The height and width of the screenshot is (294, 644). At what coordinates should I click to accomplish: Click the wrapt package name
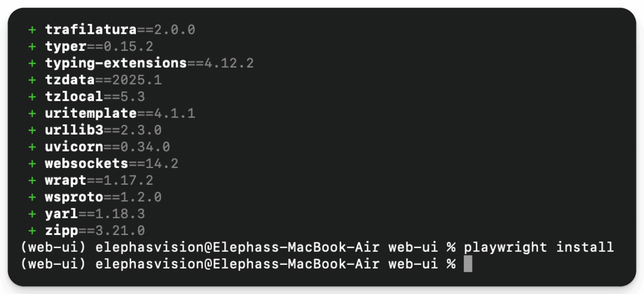[66, 181]
